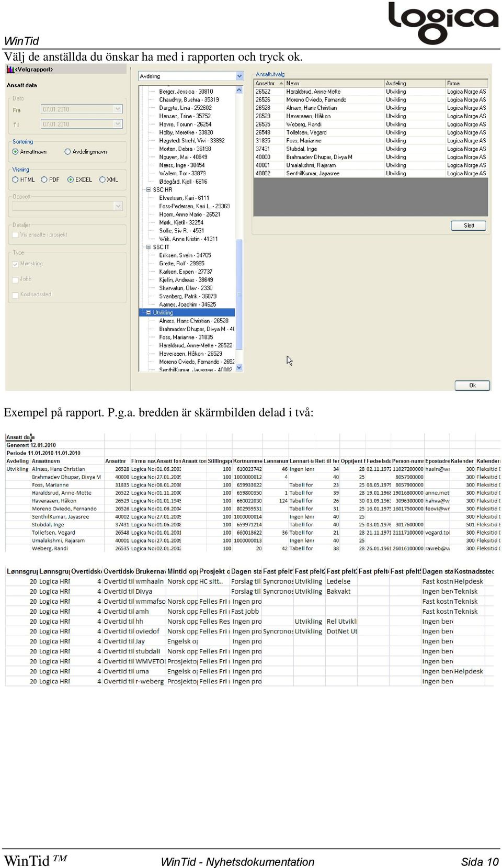
Task: Select Hansen, Trine - 35752 in tree
Action: 185,116
